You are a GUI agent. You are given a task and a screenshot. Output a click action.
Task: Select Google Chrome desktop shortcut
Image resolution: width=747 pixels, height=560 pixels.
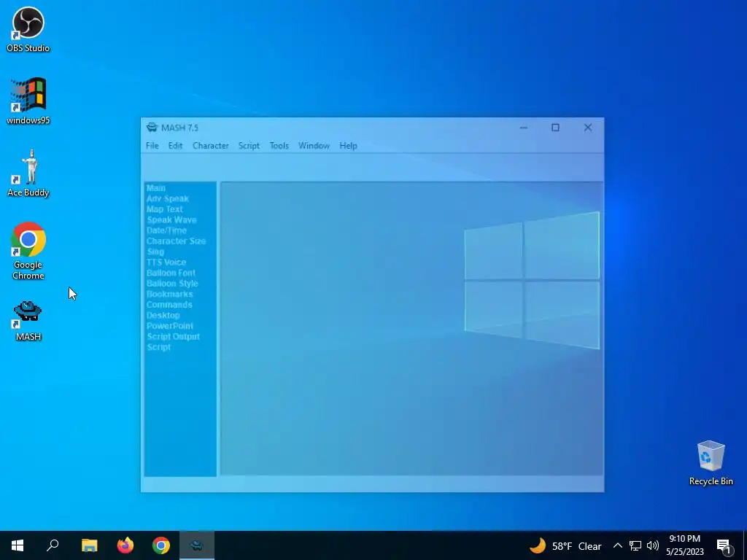[x=28, y=251]
